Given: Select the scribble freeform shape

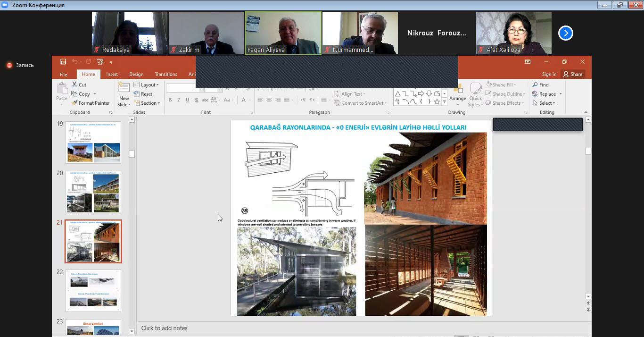Looking at the screenshot, I should click(x=397, y=101).
